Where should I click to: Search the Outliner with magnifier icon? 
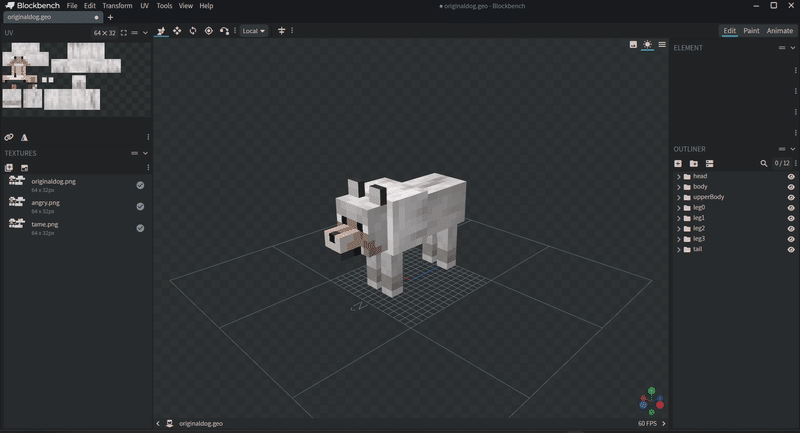764,164
